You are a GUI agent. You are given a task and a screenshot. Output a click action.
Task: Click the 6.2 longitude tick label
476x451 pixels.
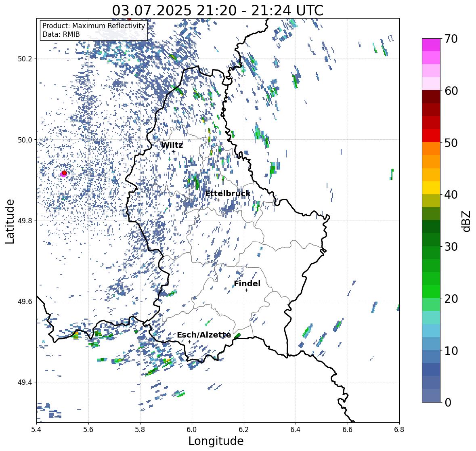244,429
